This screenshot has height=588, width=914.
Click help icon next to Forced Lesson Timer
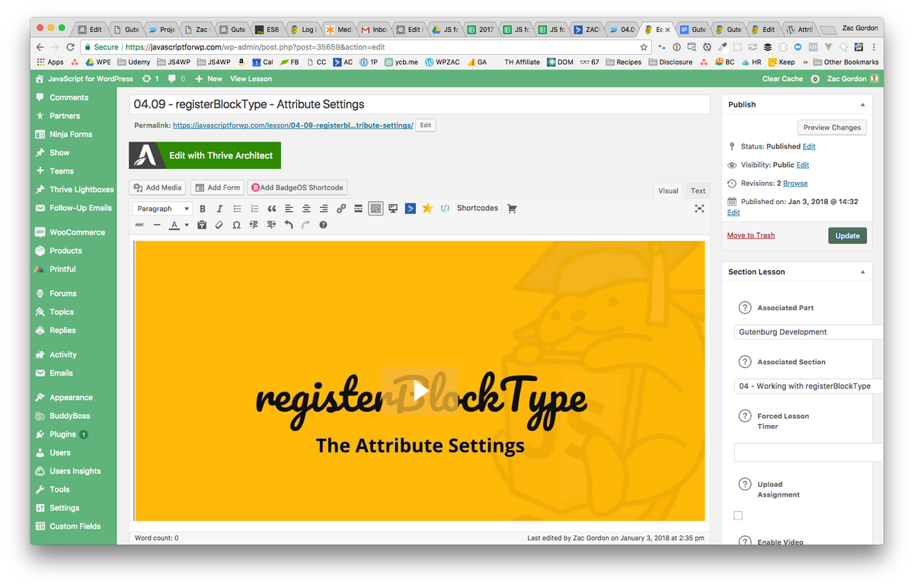(745, 416)
